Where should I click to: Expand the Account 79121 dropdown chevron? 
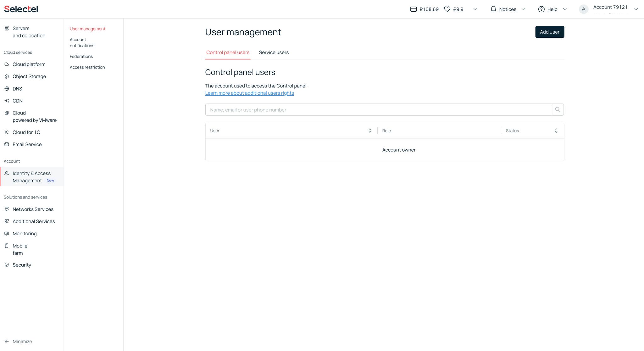[x=636, y=9]
